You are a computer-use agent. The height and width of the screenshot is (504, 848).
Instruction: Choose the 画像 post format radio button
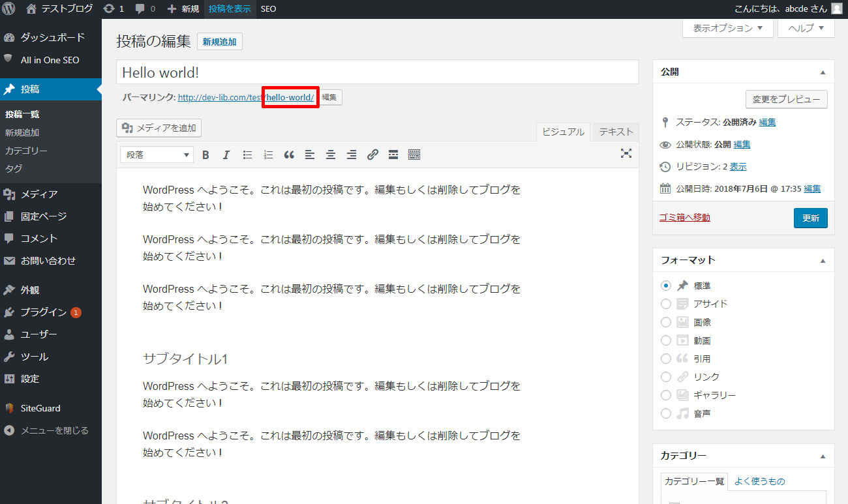(x=666, y=322)
